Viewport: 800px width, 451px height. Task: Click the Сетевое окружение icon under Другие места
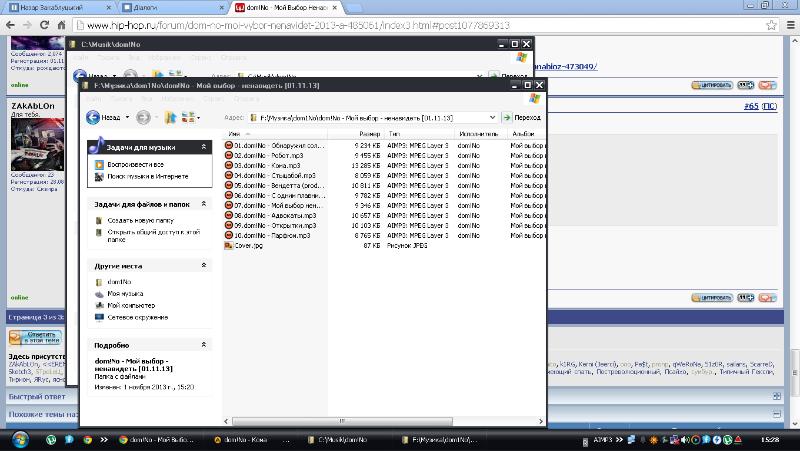pyautogui.click(x=99, y=317)
